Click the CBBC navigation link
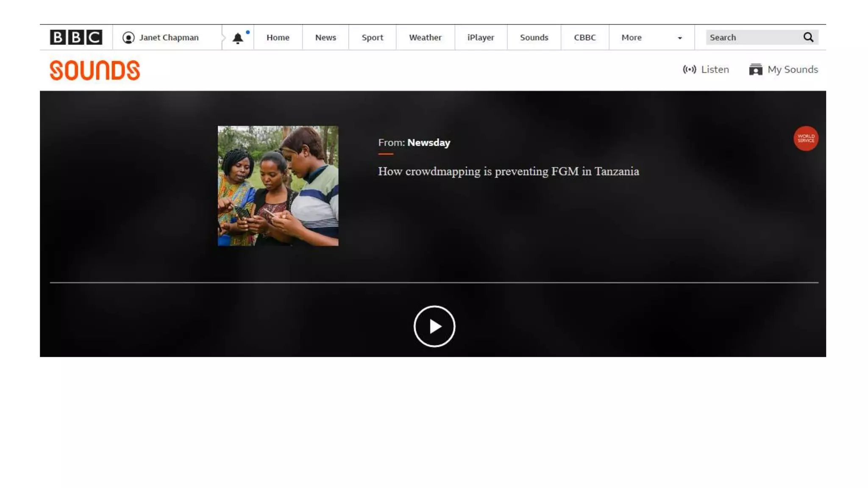 pyautogui.click(x=584, y=38)
